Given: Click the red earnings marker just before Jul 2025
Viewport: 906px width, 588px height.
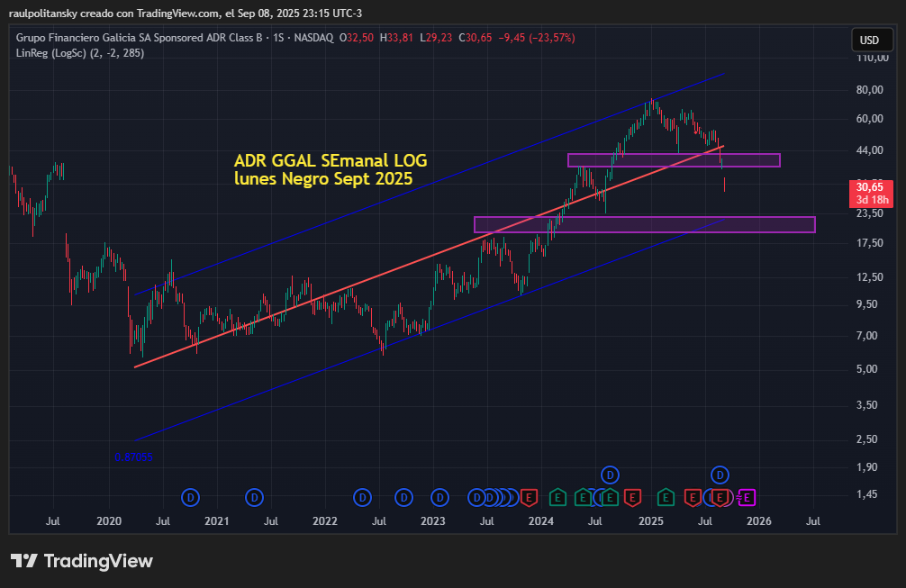Looking at the screenshot, I should coord(693,497).
